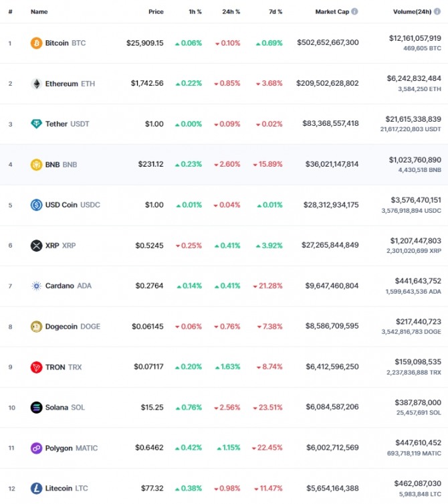This screenshot has height=504, width=448.
Task: Click the Tether green logo icon
Action: (36, 124)
